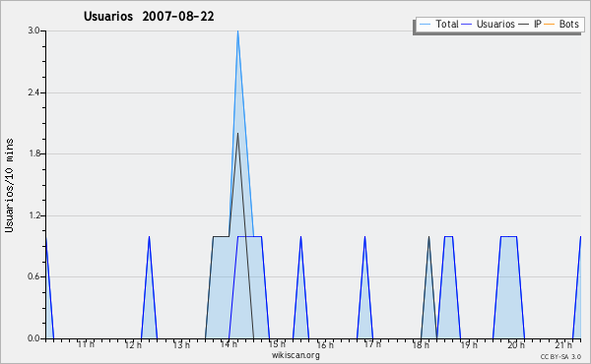Click the y-axis value 1.2

point(33,215)
